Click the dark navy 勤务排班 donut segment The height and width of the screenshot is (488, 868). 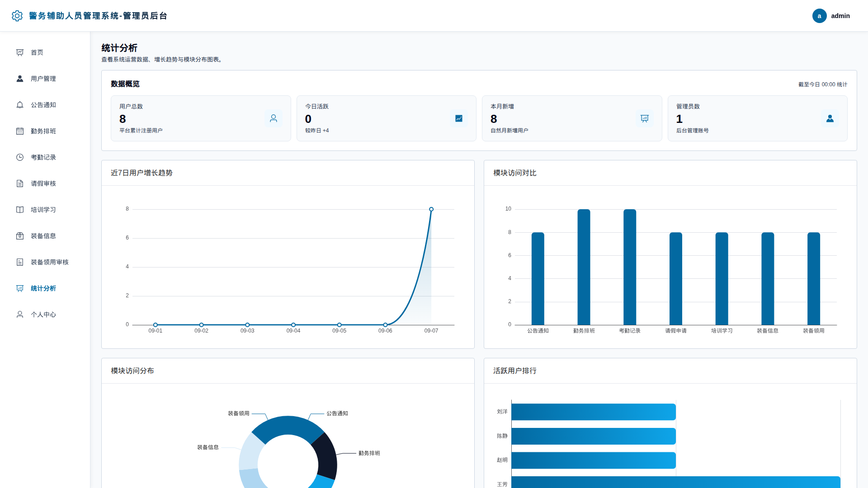coord(325,455)
